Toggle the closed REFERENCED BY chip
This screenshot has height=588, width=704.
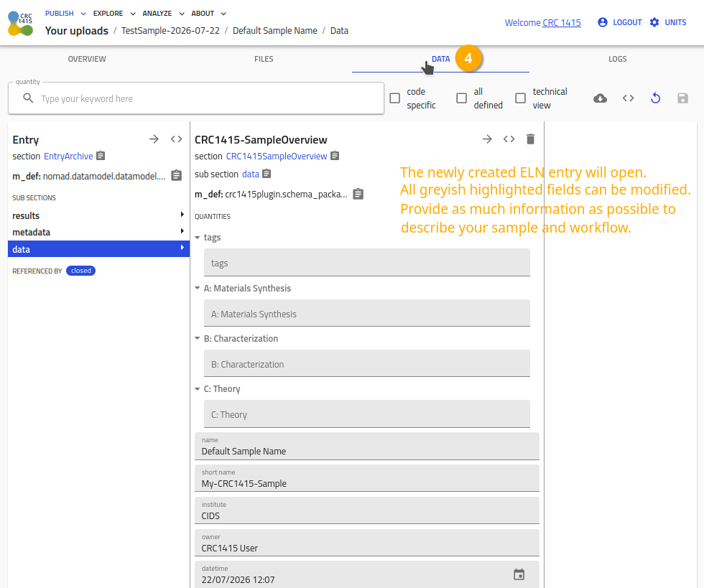80,271
